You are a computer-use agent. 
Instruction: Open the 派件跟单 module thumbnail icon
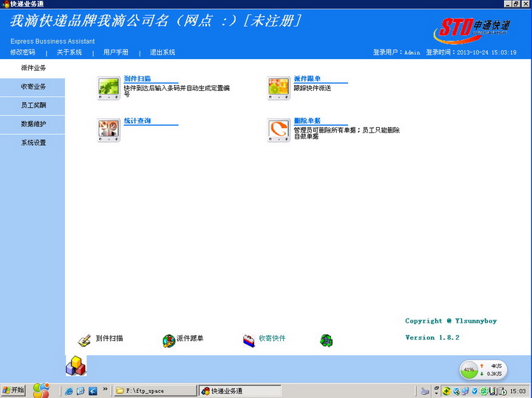[279, 87]
